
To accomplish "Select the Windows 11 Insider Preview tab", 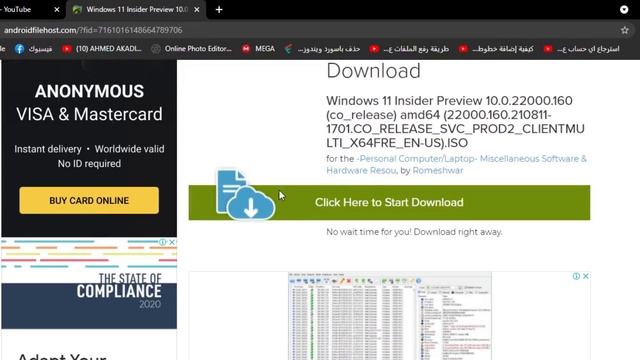I will (136, 9).
